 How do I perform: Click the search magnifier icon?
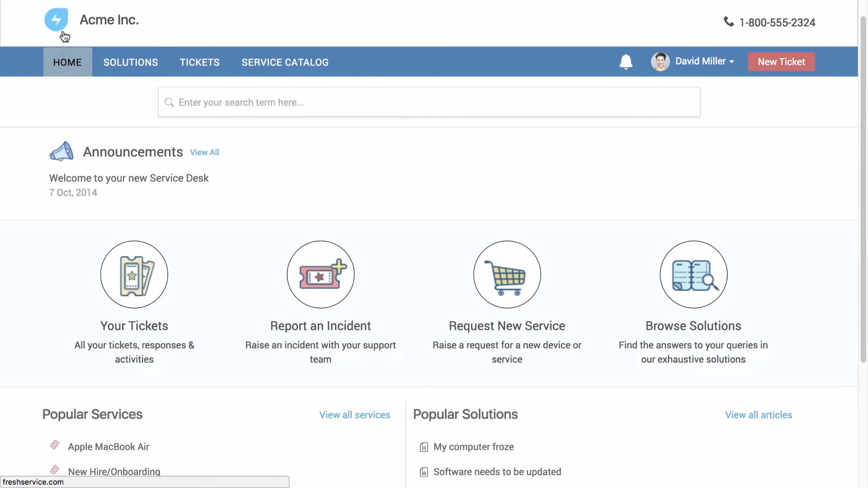click(169, 102)
